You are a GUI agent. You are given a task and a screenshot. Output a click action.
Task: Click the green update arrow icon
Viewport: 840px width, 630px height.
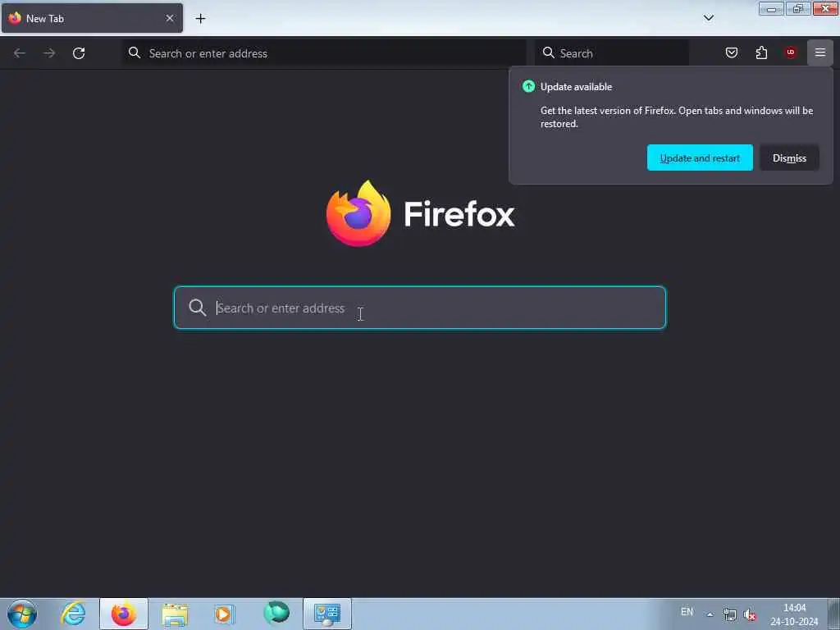pyautogui.click(x=529, y=86)
